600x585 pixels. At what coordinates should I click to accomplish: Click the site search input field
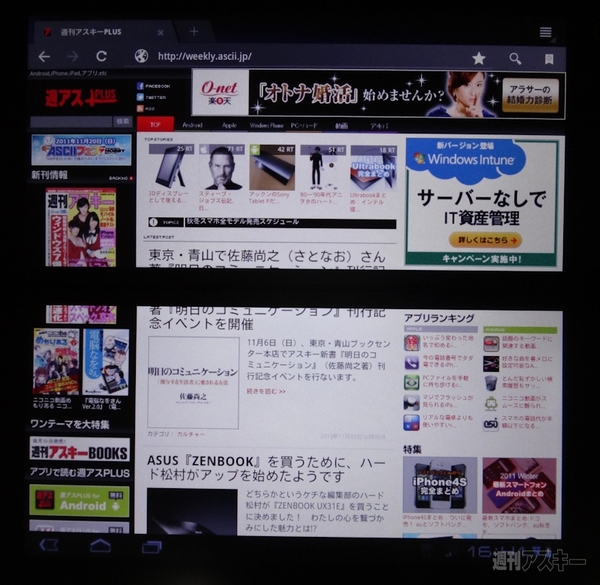[71, 122]
